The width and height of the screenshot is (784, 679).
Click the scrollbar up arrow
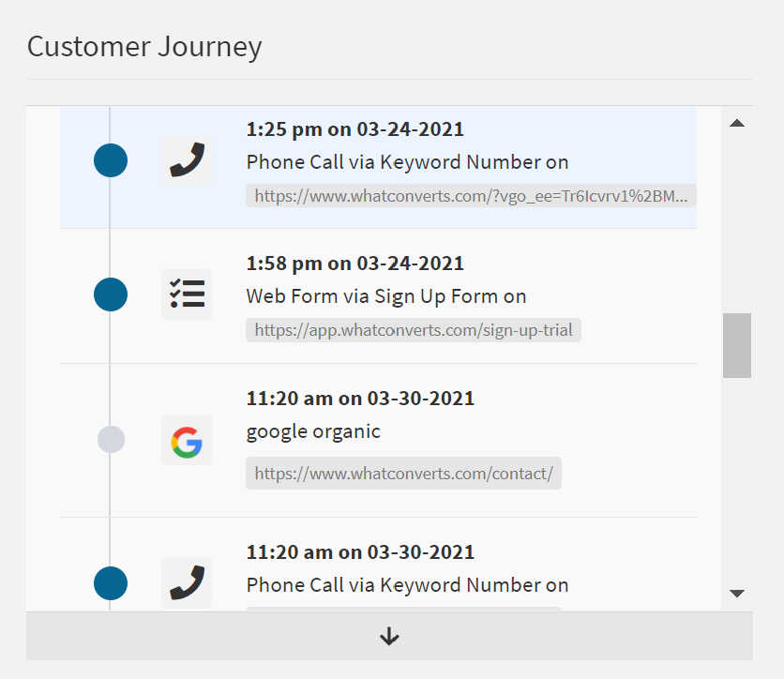[x=737, y=123]
